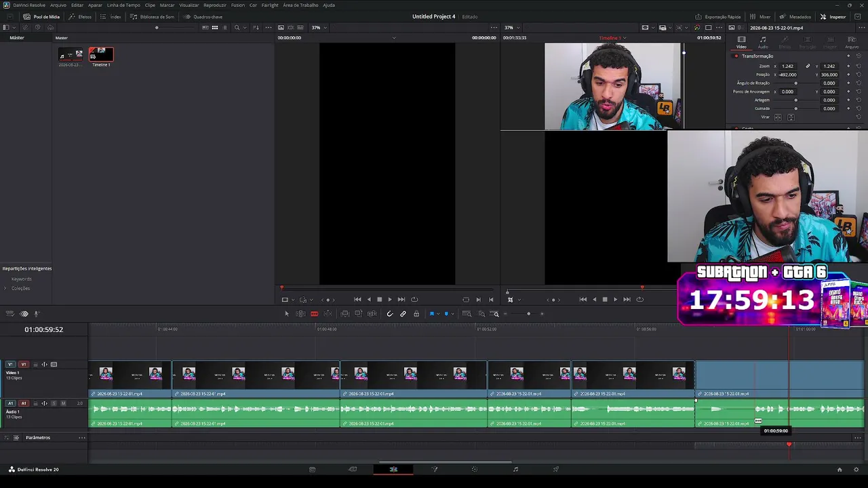Switch media pool to thumbnail grid view
The height and width of the screenshot is (488, 868).
pos(215,28)
